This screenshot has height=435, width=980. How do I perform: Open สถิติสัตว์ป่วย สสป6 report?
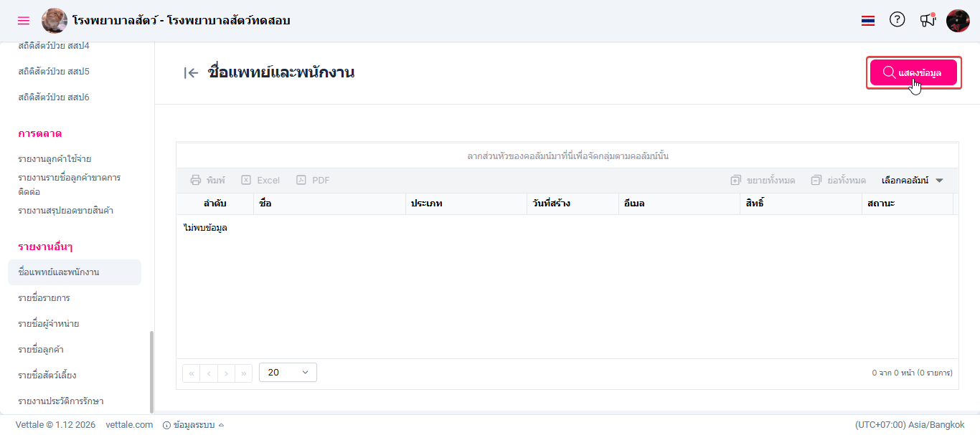coord(54,97)
